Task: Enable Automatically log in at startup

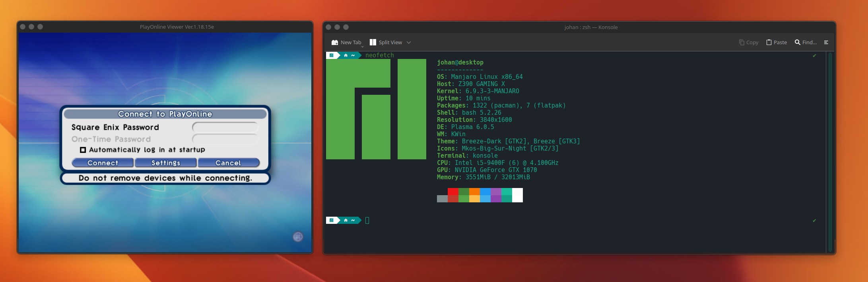Action: [83, 150]
